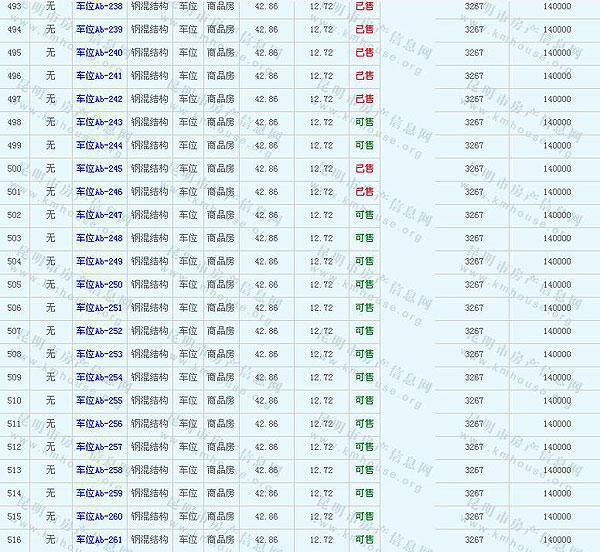Screen dimensions: 600x552
Task: Select the 车位Ab-243 link
Action: tap(99, 122)
